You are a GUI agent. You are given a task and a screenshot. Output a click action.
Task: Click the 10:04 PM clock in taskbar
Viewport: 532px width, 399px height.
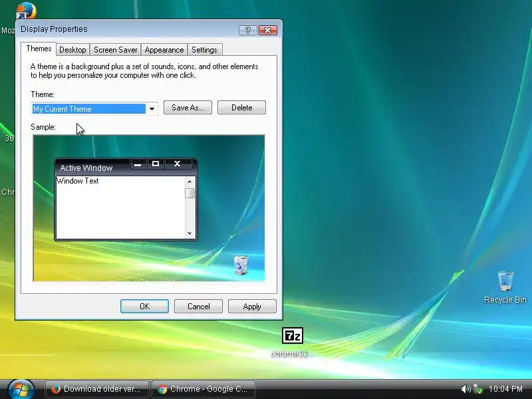point(505,389)
